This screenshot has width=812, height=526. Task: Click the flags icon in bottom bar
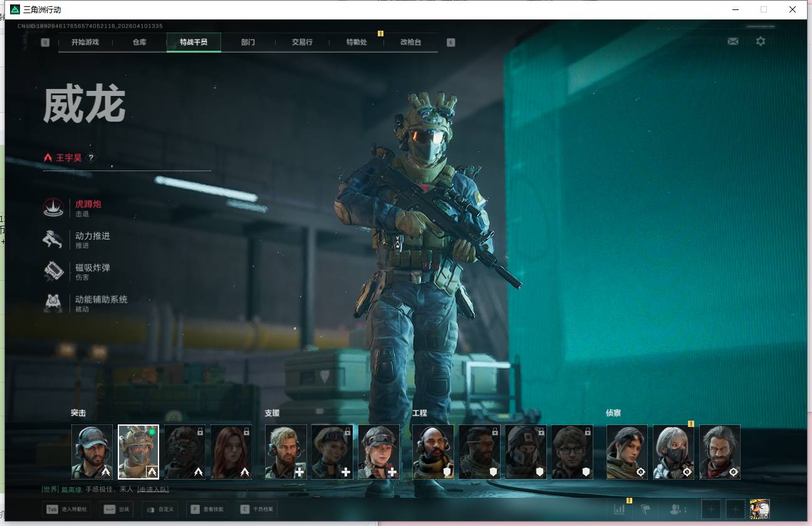[645, 509]
